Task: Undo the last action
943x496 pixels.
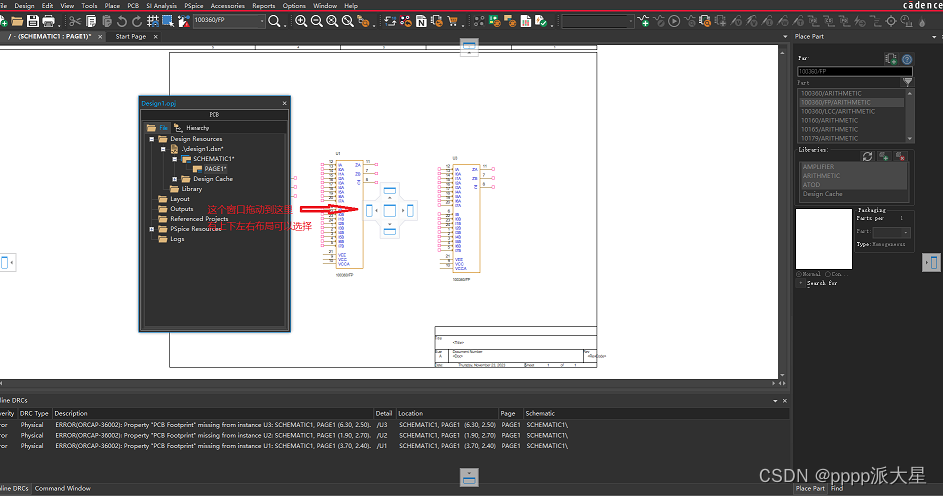Action: 122,22
